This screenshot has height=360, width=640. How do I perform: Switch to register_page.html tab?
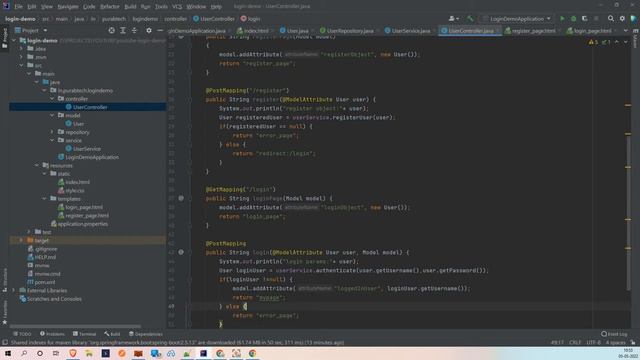(533, 31)
